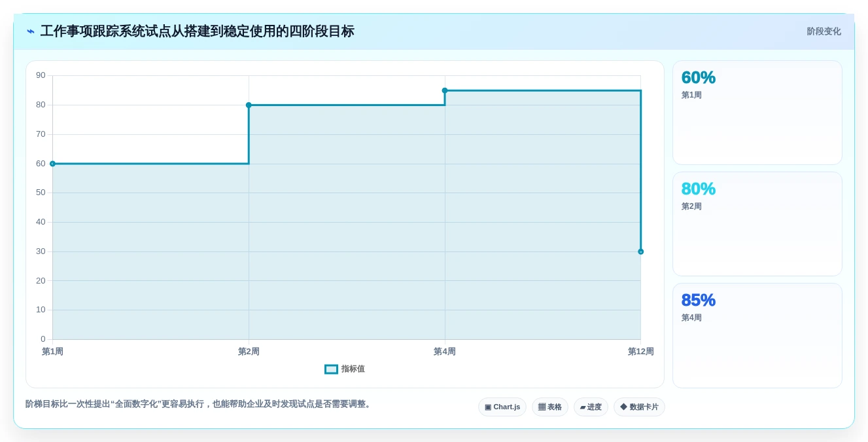
Task: Click the 第12周 x-axis label
Action: (640, 352)
